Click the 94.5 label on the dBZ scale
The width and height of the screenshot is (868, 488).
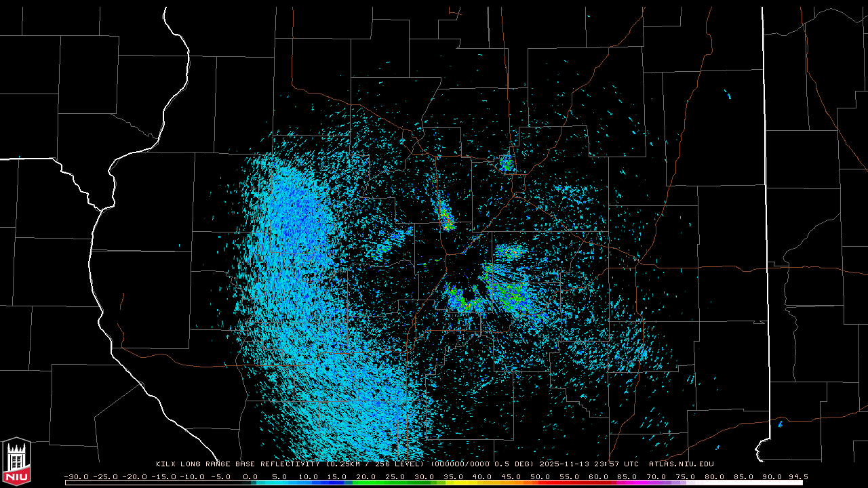click(797, 476)
